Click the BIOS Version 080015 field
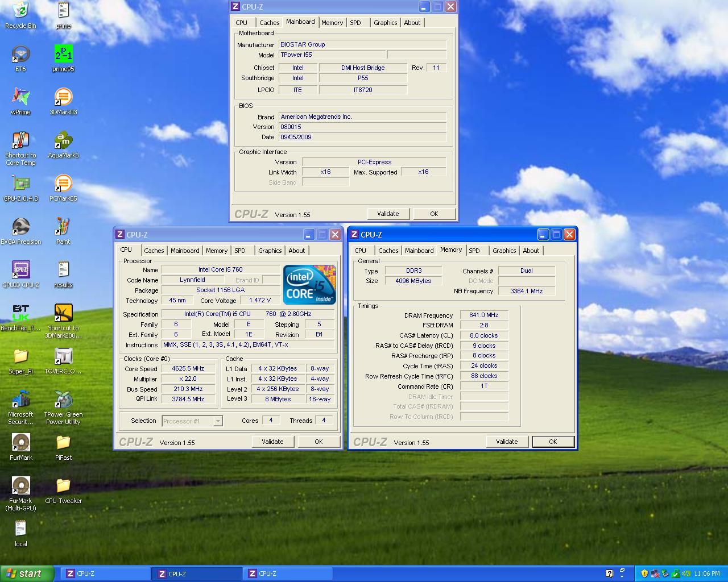The height and width of the screenshot is (582, 728). 362,127
